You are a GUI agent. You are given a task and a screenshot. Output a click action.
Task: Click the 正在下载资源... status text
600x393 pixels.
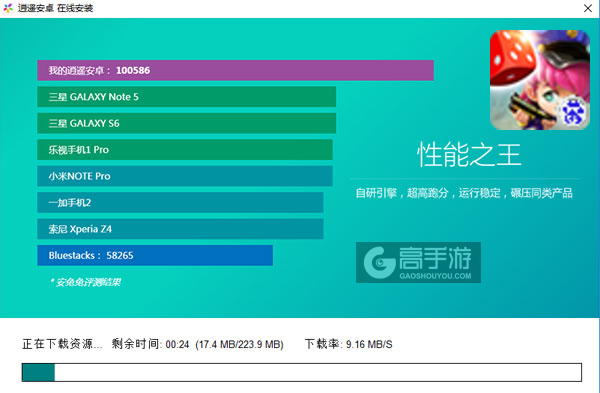click(x=62, y=344)
